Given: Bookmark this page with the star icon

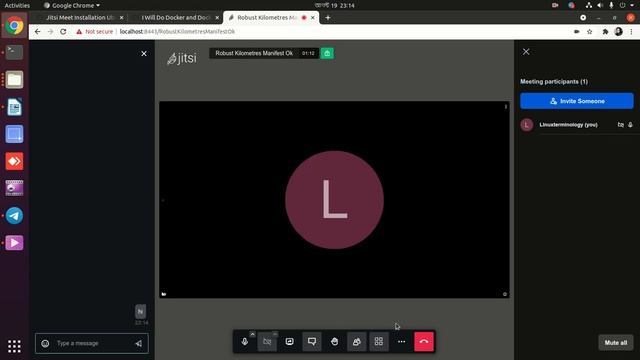Looking at the screenshot, I should (x=589, y=31).
